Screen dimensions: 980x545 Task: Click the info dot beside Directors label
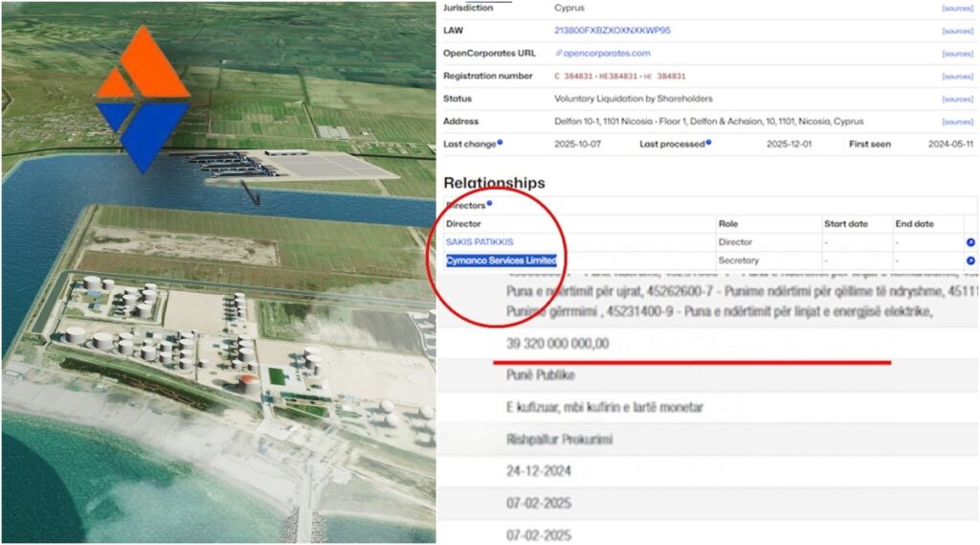[489, 203]
